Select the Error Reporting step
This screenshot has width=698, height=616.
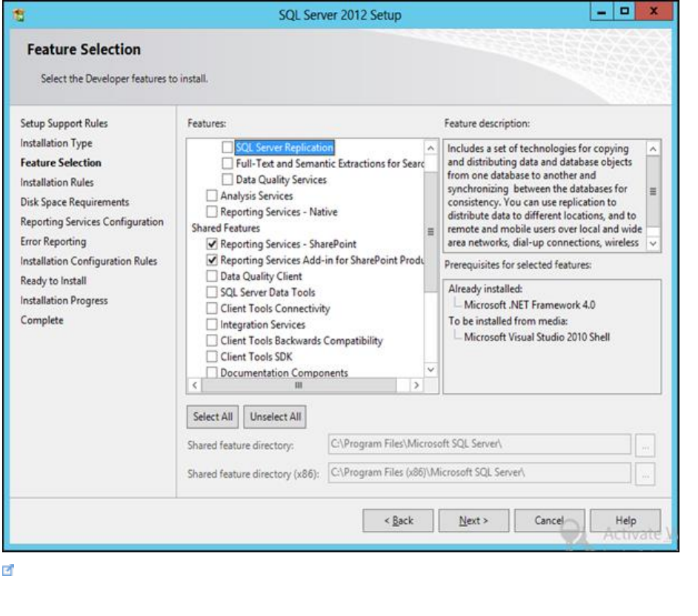(x=53, y=241)
